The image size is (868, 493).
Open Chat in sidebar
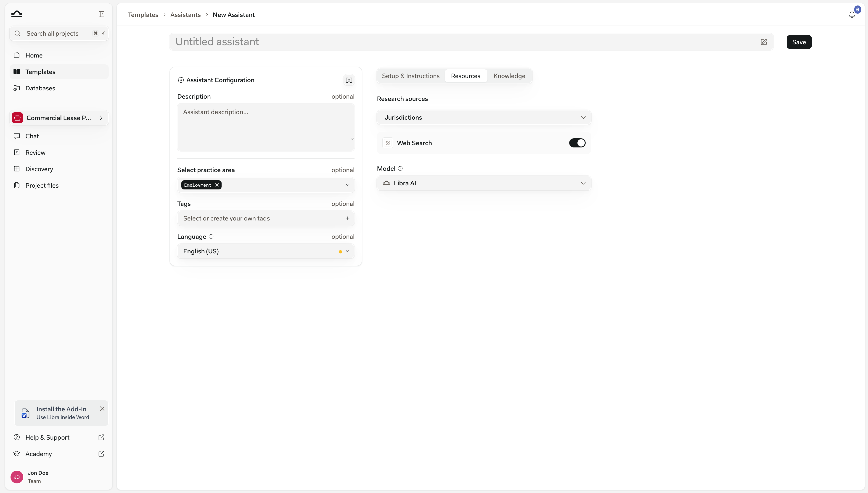coord(59,136)
